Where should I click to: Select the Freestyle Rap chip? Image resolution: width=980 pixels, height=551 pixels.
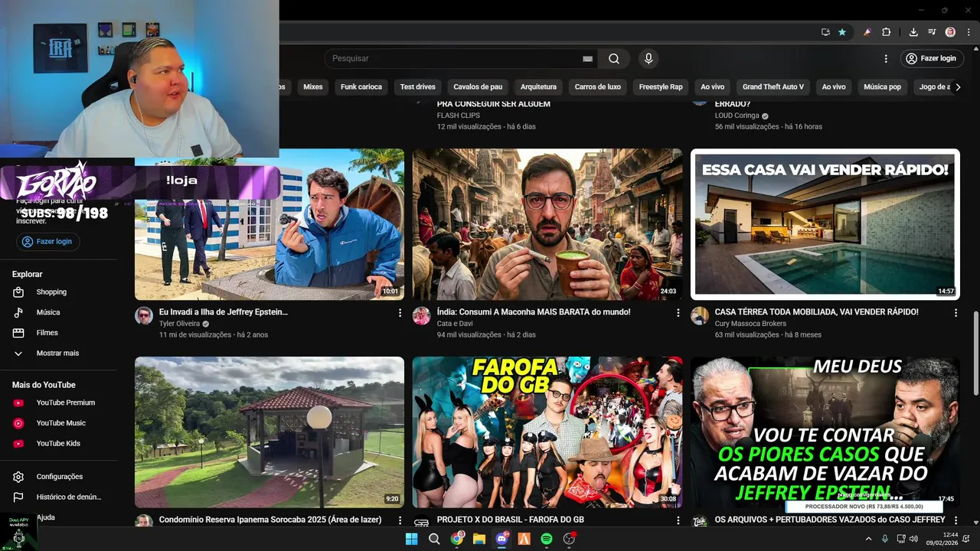pos(661,87)
